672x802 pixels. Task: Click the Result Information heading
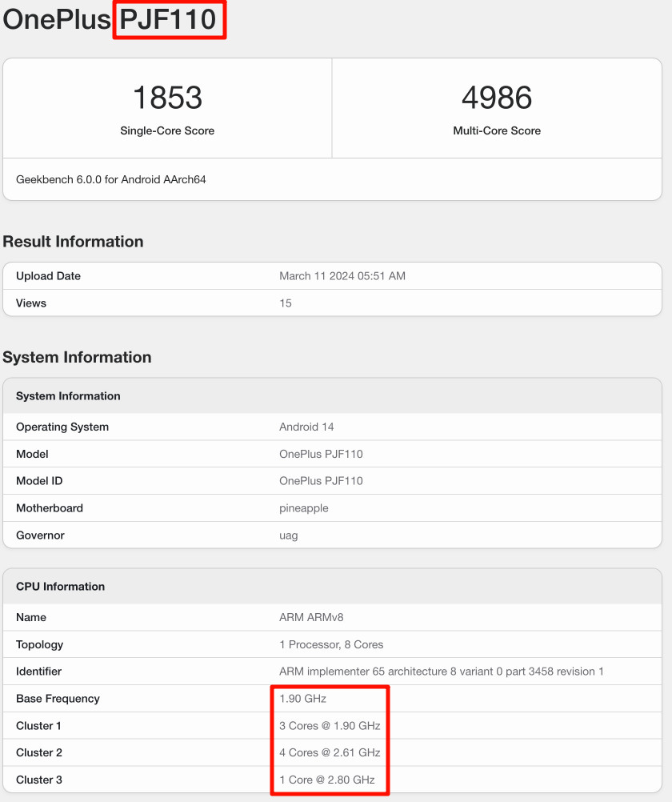coord(74,242)
